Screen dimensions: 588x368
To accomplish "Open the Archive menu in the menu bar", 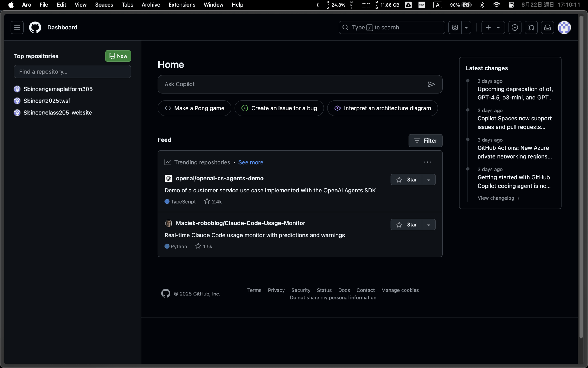I will pos(151,5).
